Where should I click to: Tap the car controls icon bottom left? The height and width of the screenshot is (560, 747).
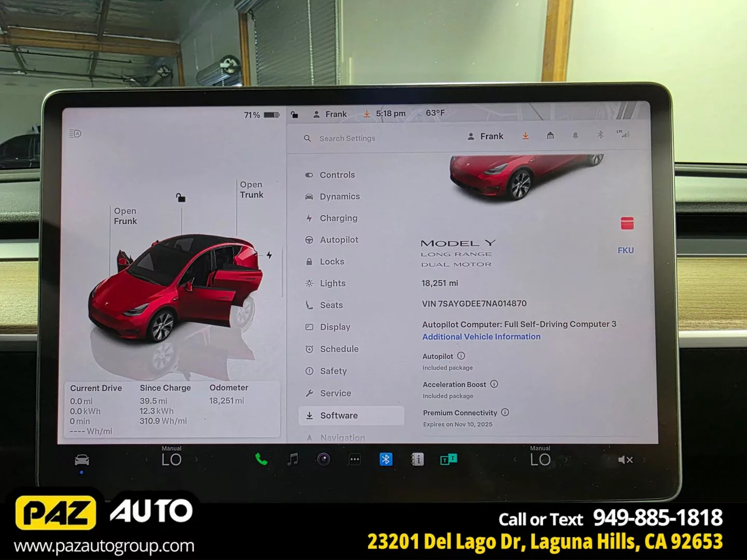click(82, 460)
